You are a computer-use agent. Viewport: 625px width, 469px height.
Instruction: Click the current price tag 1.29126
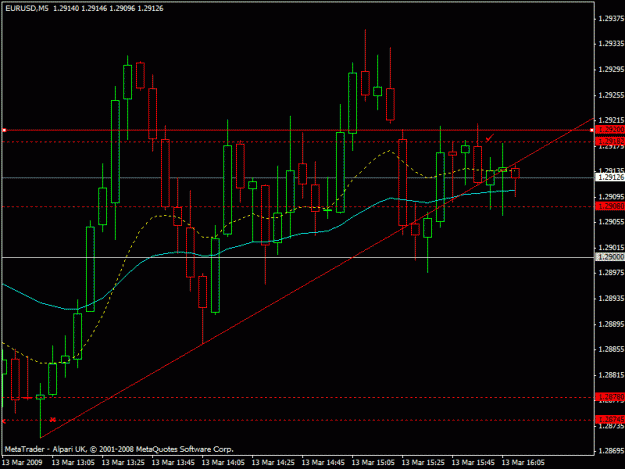pos(610,177)
